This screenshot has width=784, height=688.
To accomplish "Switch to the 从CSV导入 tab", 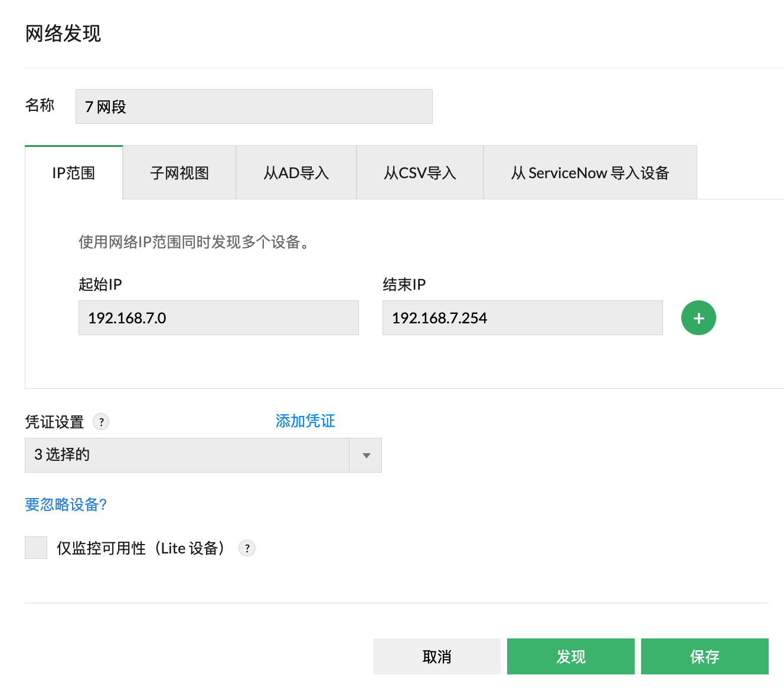I will click(x=419, y=172).
